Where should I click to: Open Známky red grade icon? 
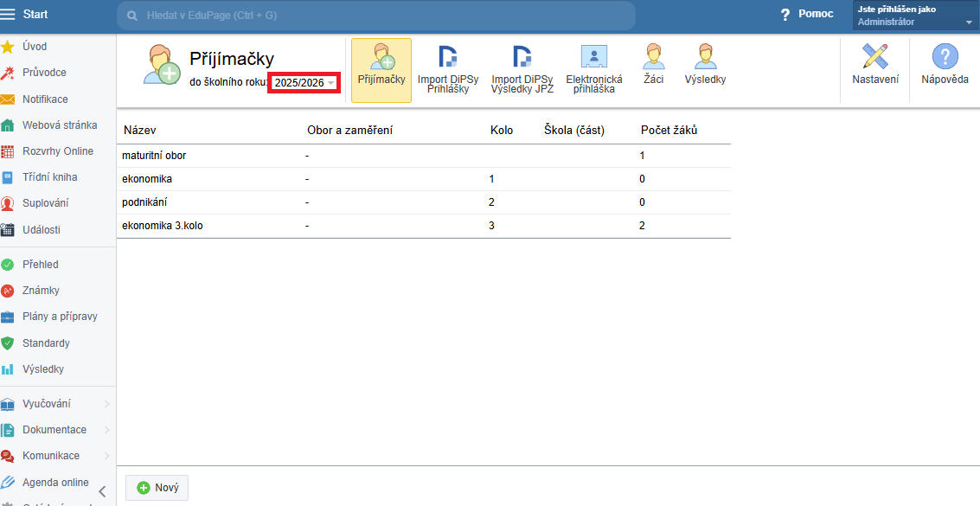pos(8,291)
